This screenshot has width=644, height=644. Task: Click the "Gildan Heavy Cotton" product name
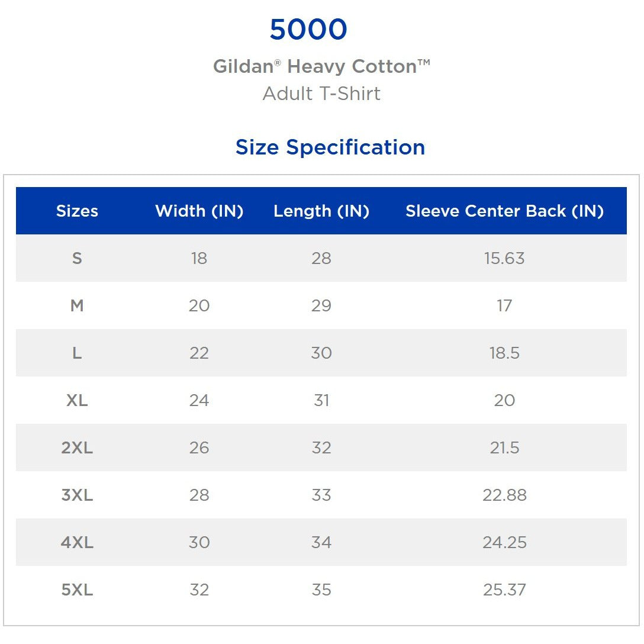click(x=321, y=66)
